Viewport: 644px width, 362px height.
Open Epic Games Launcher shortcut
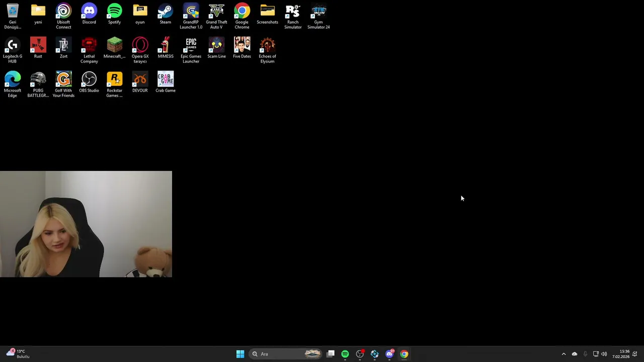point(191,51)
